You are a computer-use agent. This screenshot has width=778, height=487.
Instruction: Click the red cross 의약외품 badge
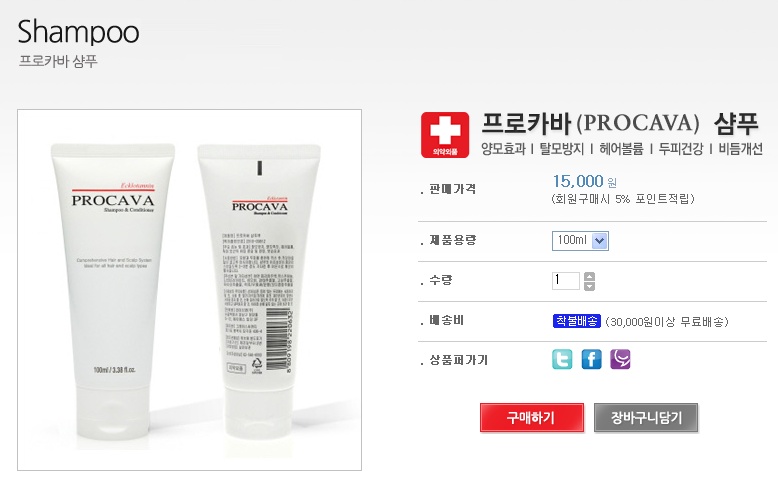click(445, 135)
